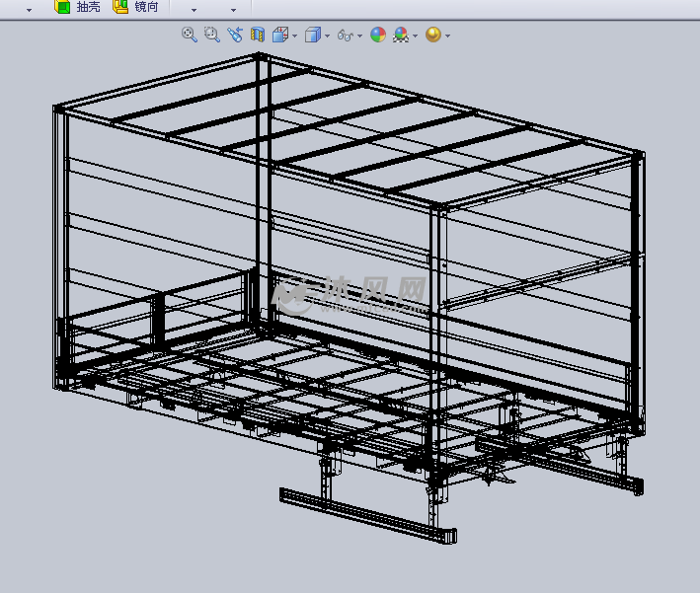Click the View Orientation icon
The height and width of the screenshot is (593, 700).
tap(279, 35)
